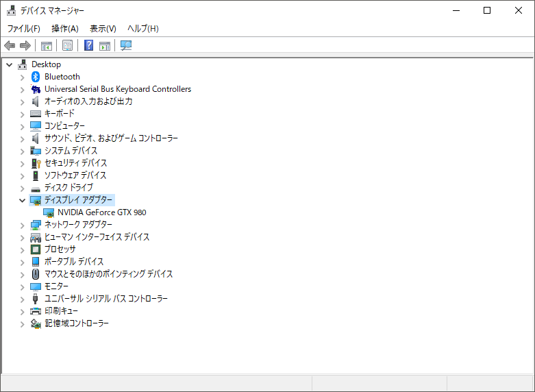The width and height of the screenshot is (535, 392).
Task: Click the portable device icon beside ポータブル デバイス
Action: click(36, 262)
